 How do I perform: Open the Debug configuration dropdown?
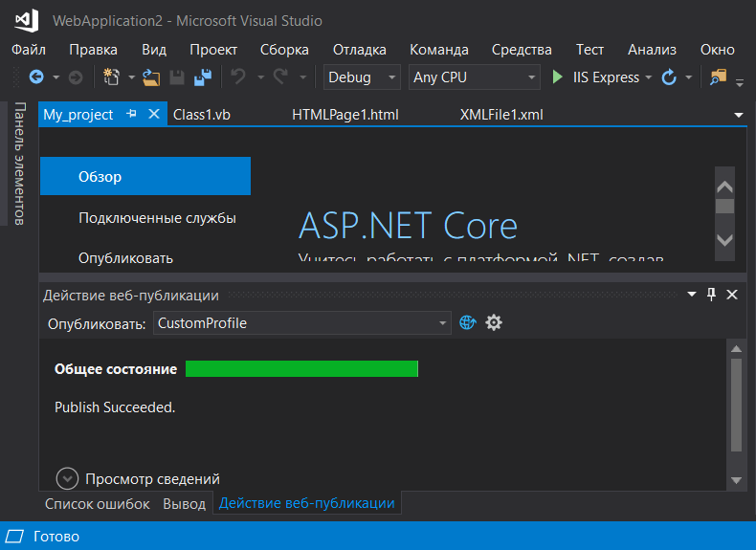coord(362,77)
